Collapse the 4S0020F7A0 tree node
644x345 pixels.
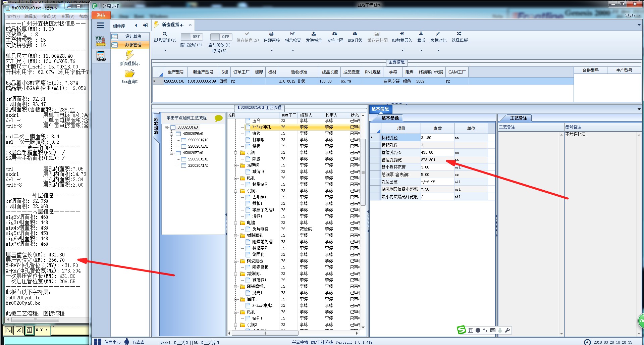tap(172, 153)
